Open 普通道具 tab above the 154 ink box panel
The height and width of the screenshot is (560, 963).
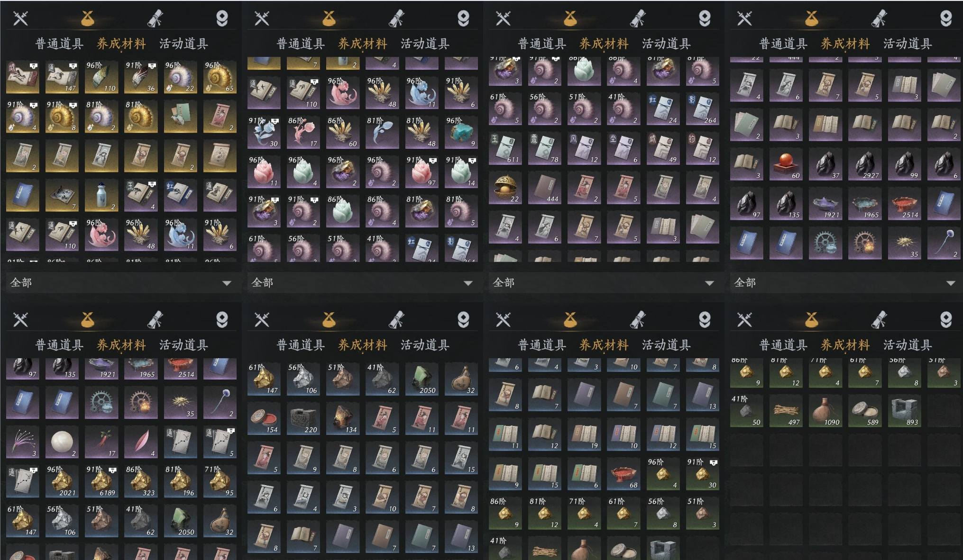[301, 345]
